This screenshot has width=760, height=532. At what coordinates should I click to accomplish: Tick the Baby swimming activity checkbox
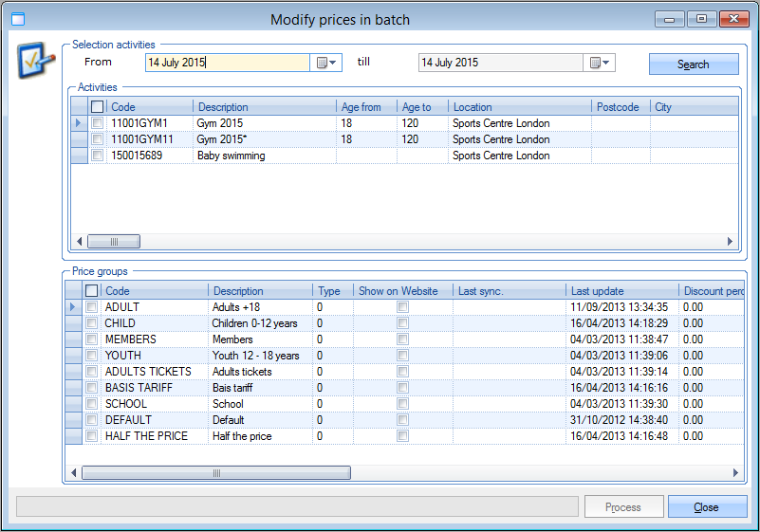click(97, 156)
